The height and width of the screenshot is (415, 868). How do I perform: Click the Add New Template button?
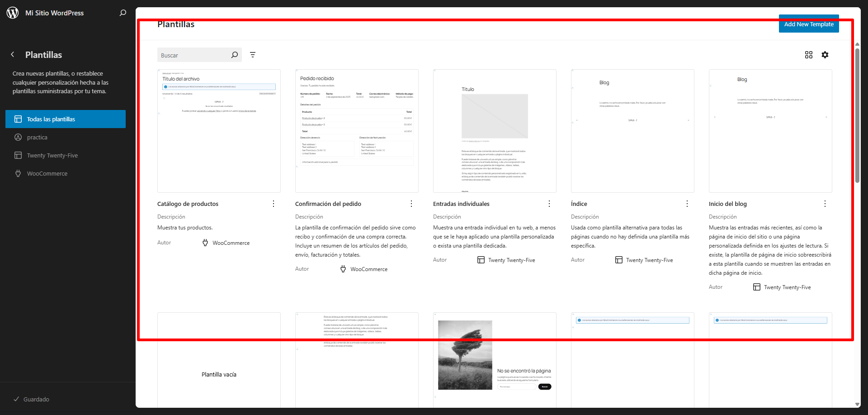pyautogui.click(x=809, y=24)
